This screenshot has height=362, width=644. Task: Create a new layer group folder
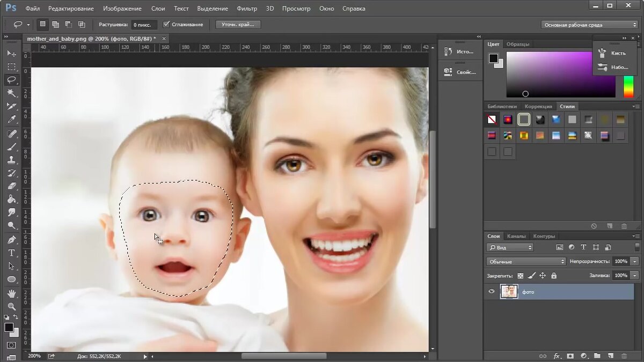pyautogui.click(x=596, y=356)
